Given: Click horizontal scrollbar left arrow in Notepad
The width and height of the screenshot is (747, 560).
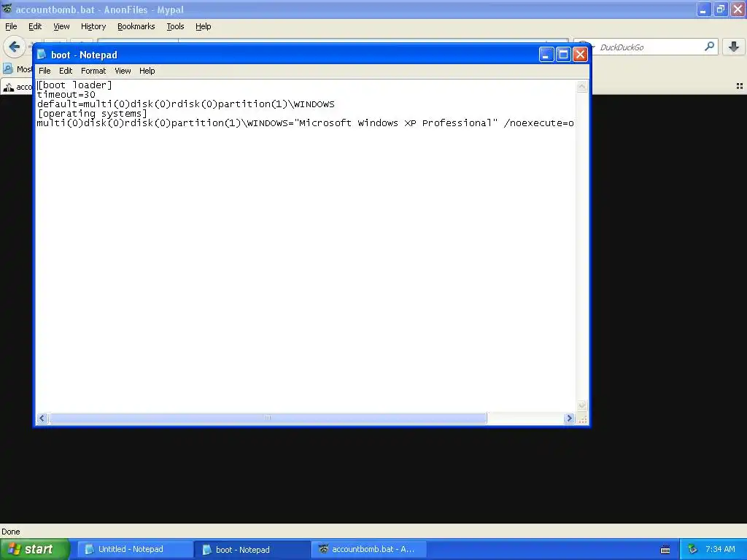Looking at the screenshot, I should pos(42,418).
